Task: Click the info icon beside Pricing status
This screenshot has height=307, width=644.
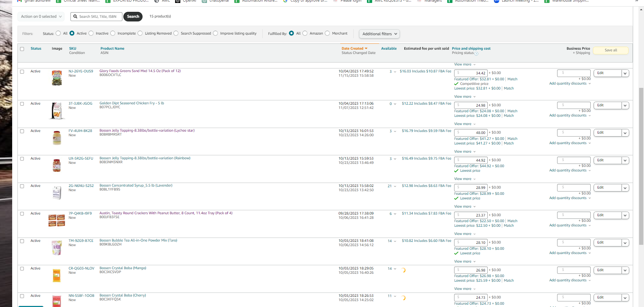Action: (x=476, y=54)
